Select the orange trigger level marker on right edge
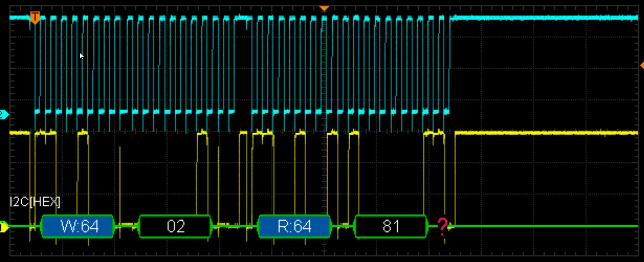The width and height of the screenshot is (644, 262). pos(642,65)
